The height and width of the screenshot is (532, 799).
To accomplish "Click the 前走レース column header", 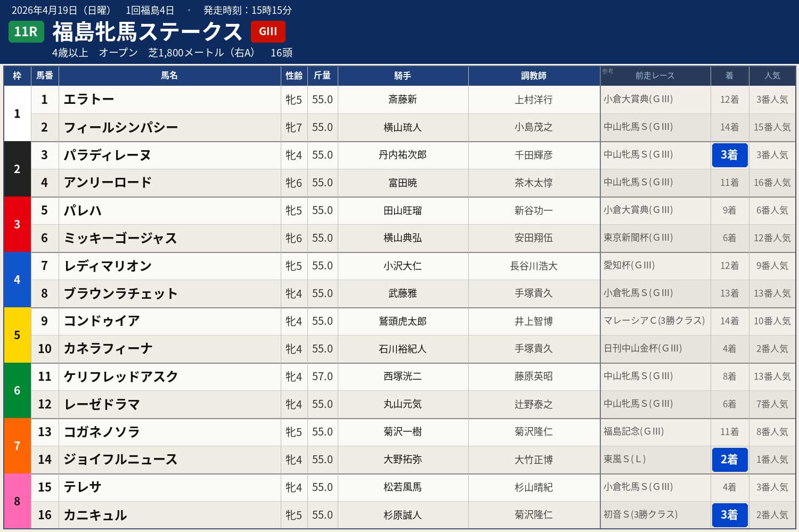I will click(655, 76).
